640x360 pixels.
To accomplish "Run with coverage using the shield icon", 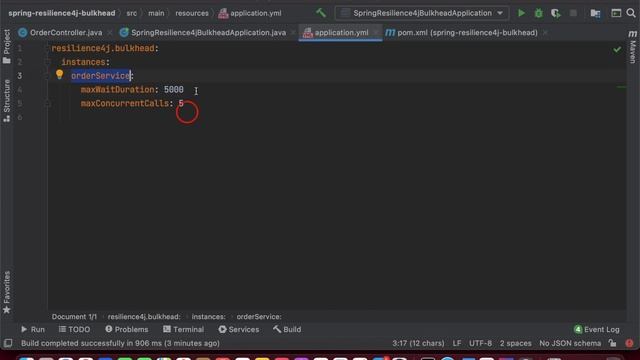I will [x=556, y=13].
